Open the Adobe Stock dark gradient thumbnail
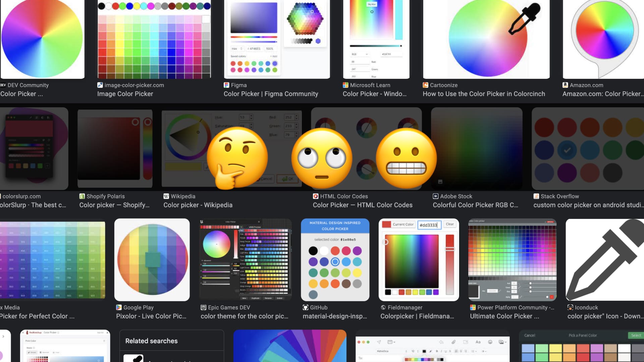The image size is (644, 362). pos(477,148)
